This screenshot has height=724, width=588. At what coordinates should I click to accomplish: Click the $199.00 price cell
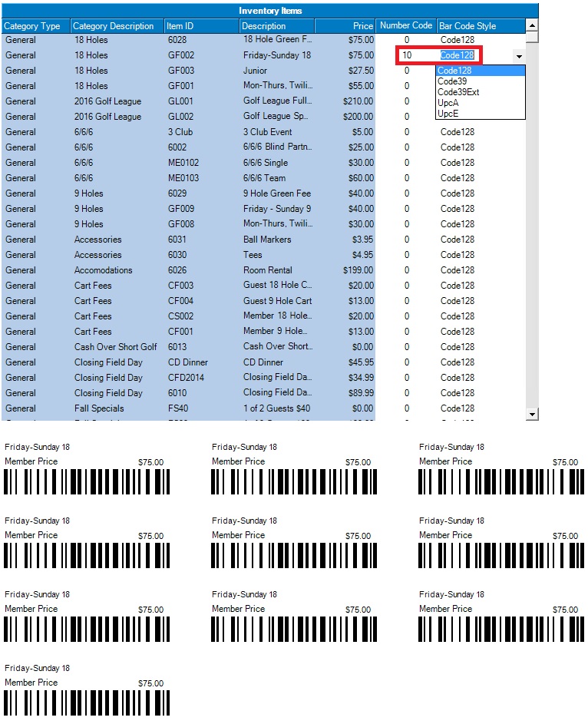(x=358, y=270)
